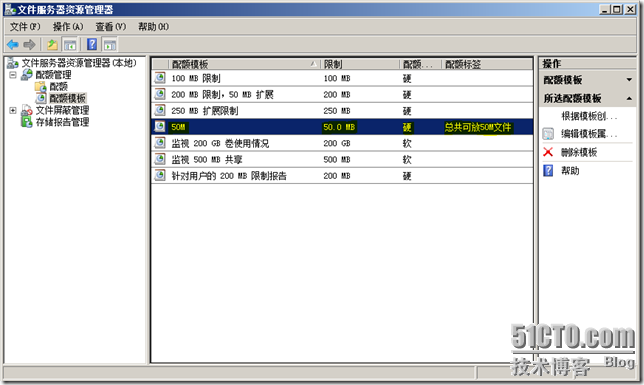The height and width of the screenshot is (385, 644).
Task: Click the 编辑模板属性 icon in actions pane
Action: 548,134
